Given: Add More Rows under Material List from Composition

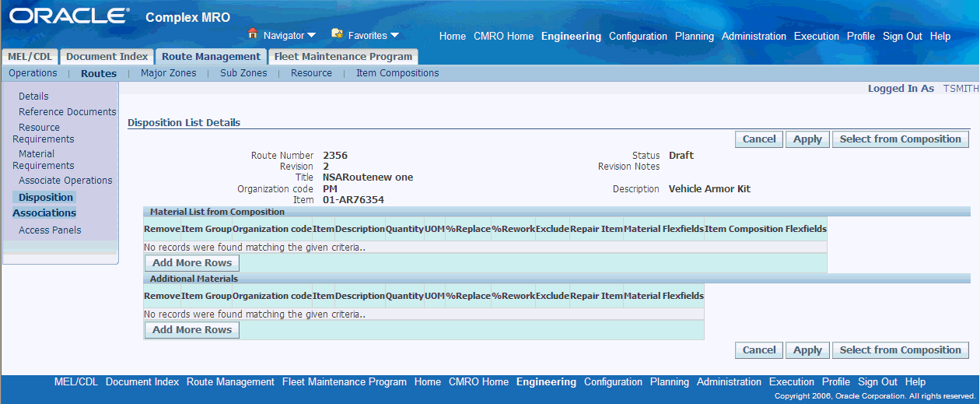Looking at the screenshot, I should coord(192,263).
